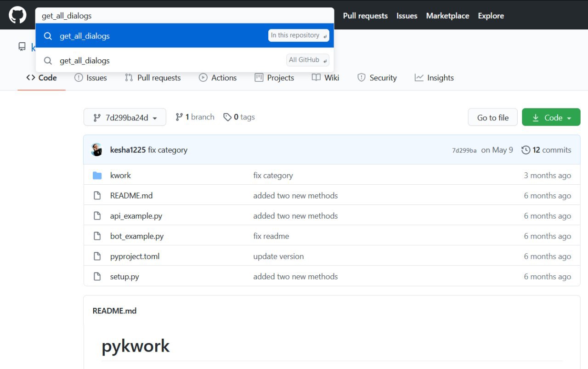Expand the green Code download dropdown
The height and width of the screenshot is (369, 588).
pos(551,118)
